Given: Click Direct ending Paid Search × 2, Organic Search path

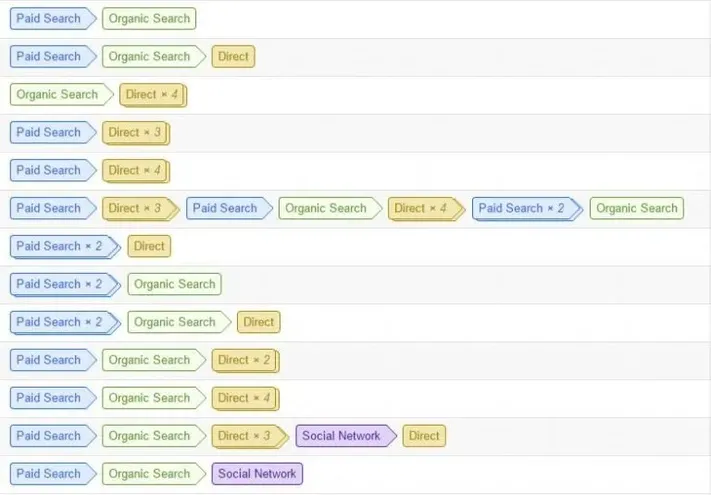Looking at the screenshot, I should (258, 322).
